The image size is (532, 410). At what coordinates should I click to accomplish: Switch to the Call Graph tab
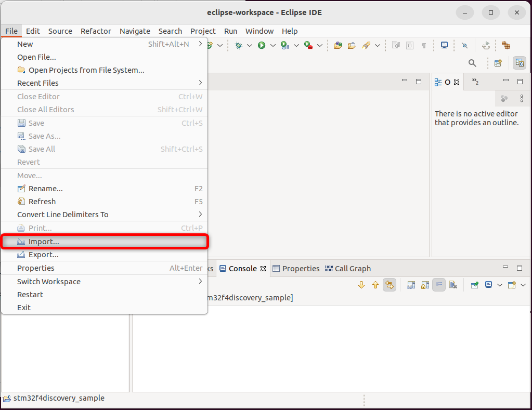point(348,268)
